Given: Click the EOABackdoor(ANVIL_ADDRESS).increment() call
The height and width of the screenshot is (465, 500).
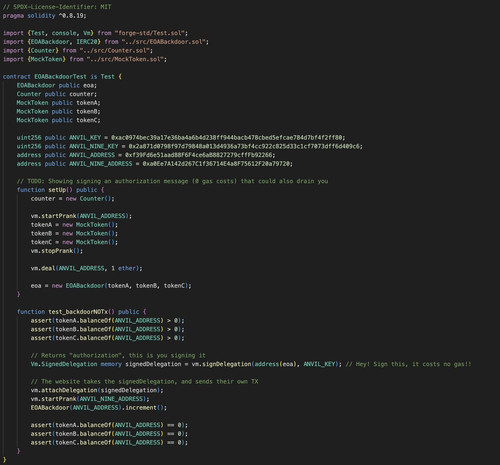Looking at the screenshot, I should coord(99,407).
